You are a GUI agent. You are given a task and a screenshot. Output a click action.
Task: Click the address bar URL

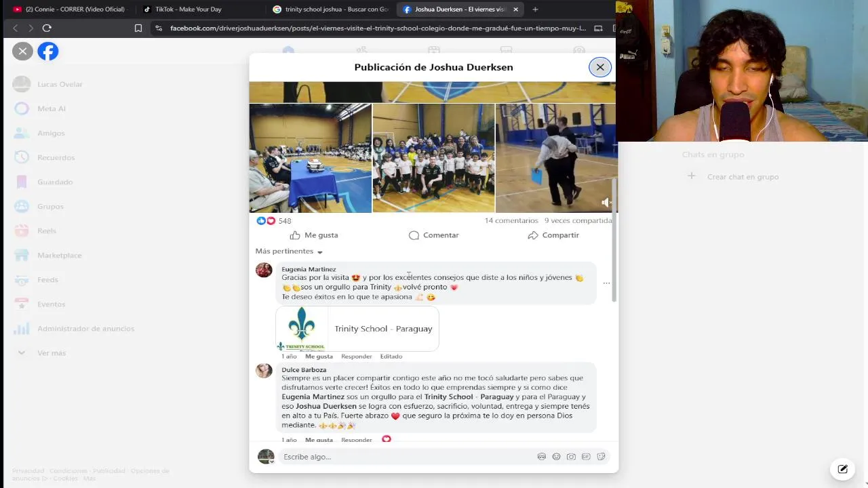pyautogui.click(x=378, y=28)
